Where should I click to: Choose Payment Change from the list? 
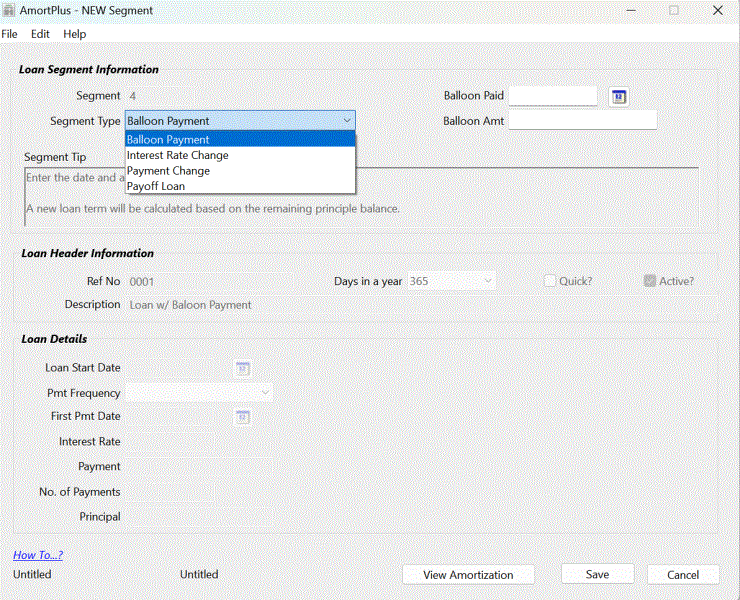240,171
